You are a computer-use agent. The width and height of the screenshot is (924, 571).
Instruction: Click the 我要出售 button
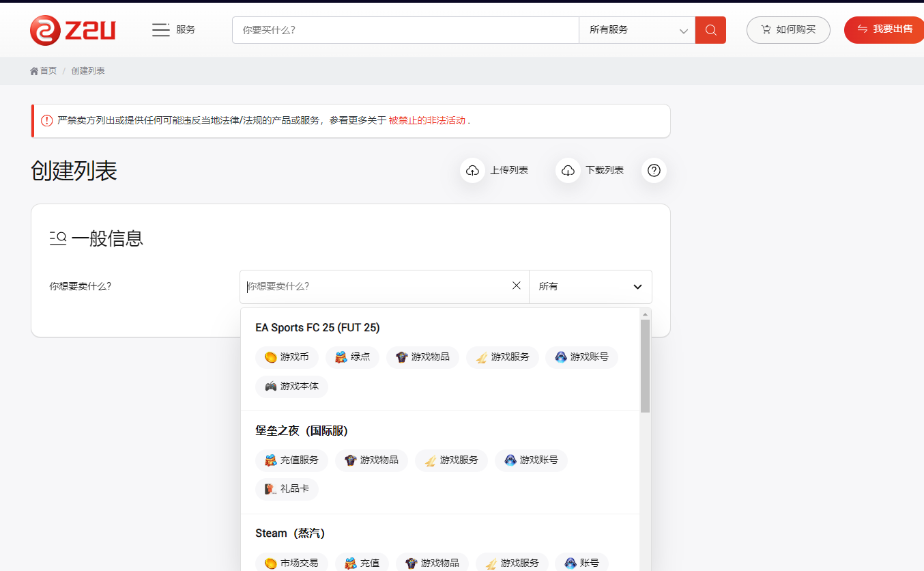tap(884, 29)
